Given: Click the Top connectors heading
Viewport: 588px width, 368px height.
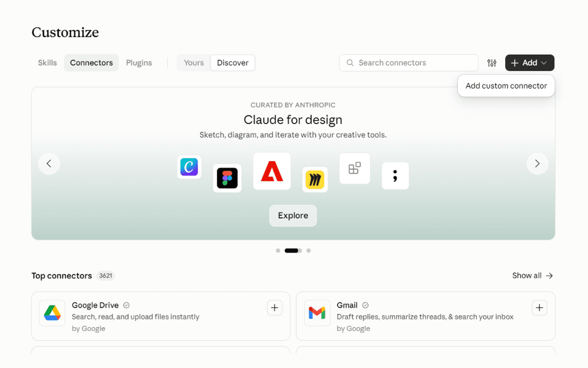Looking at the screenshot, I should (62, 276).
